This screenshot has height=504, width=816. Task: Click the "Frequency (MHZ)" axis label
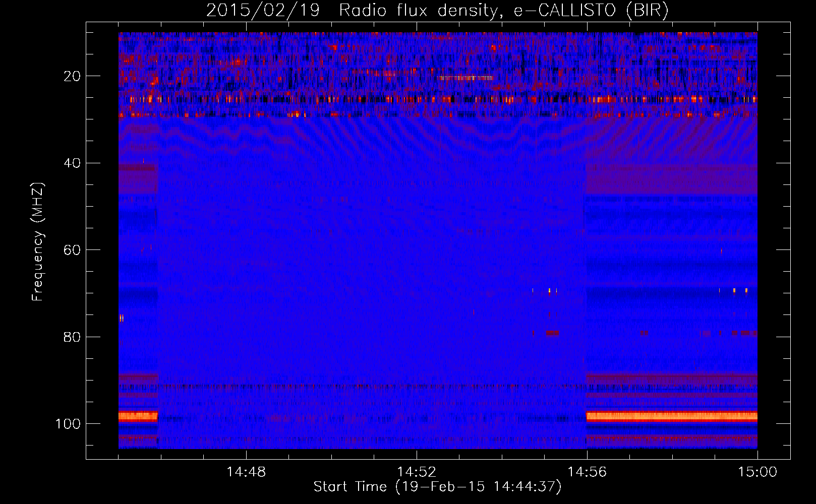(x=38, y=241)
